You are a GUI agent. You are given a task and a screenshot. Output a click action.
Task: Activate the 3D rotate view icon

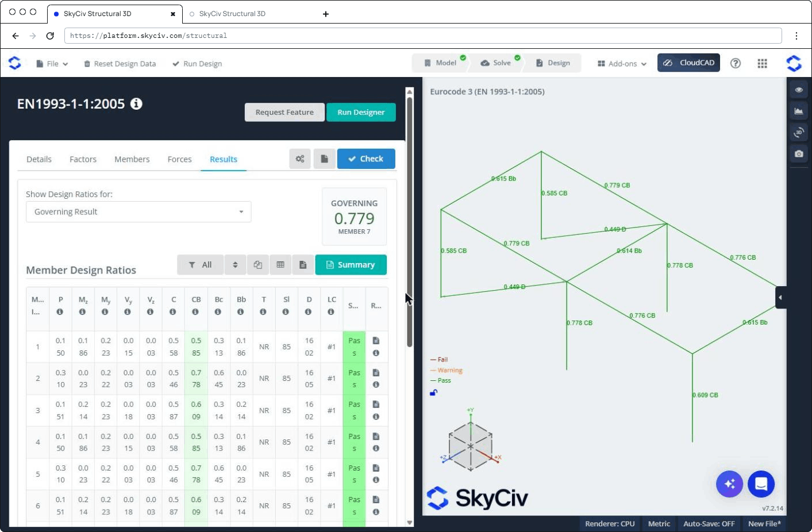[799, 132]
